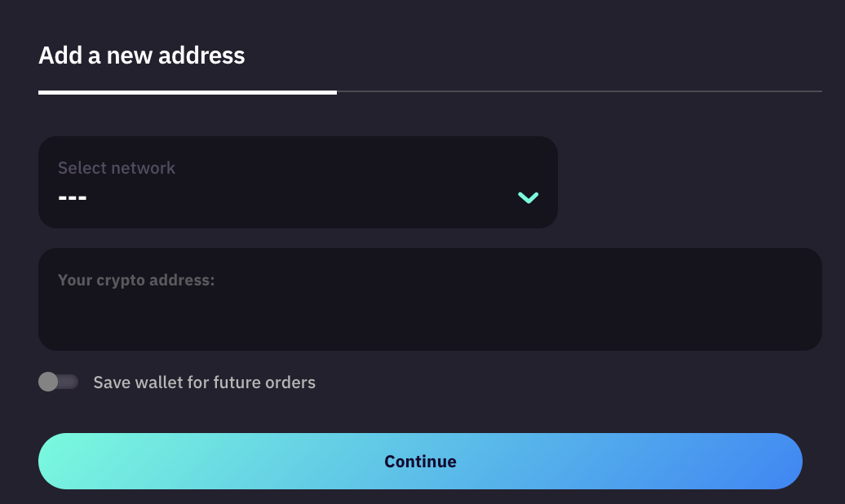Toggle Save wallet for future orders switch
Viewport: 845px width, 504px height.
(58, 382)
